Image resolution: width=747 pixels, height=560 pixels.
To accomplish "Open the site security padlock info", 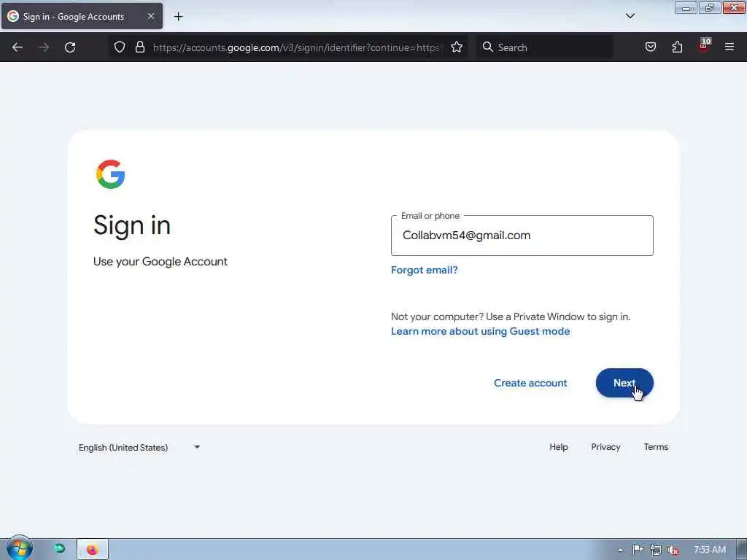I will (139, 47).
